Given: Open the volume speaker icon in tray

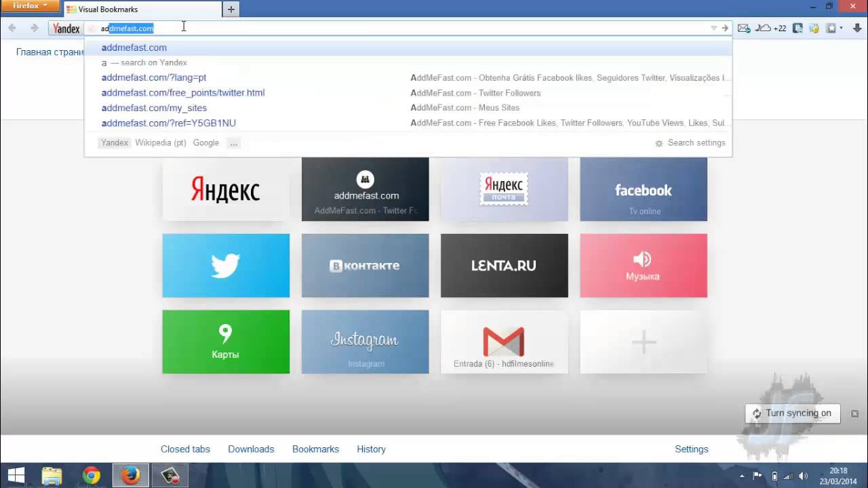Looking at the screenshot, I should tap(804, 476).
